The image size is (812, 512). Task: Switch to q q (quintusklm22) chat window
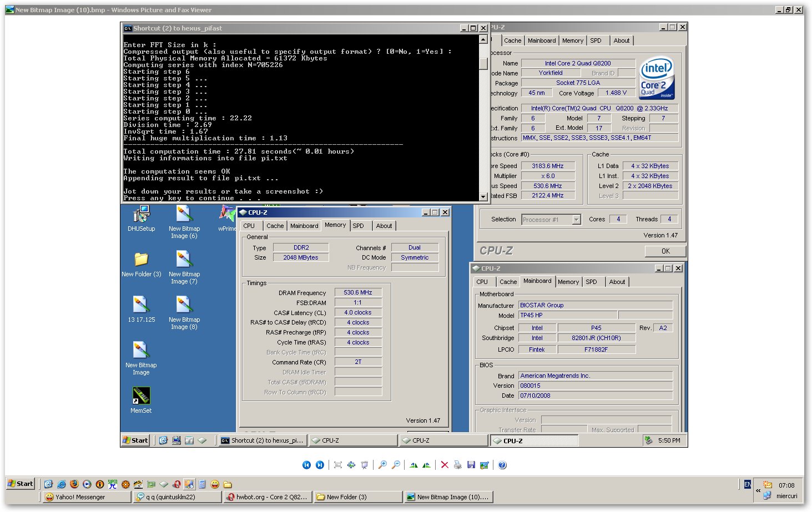point(177,497)
